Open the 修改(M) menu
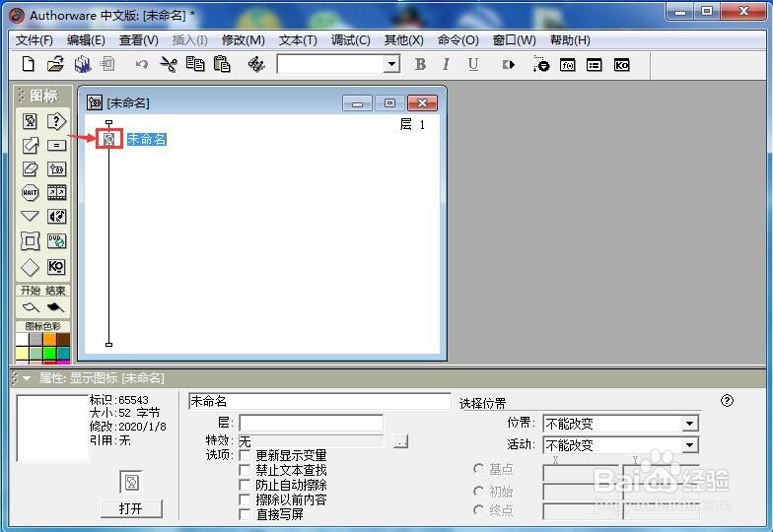This screenshot has height=532, width=773. [x=243, y=40]
